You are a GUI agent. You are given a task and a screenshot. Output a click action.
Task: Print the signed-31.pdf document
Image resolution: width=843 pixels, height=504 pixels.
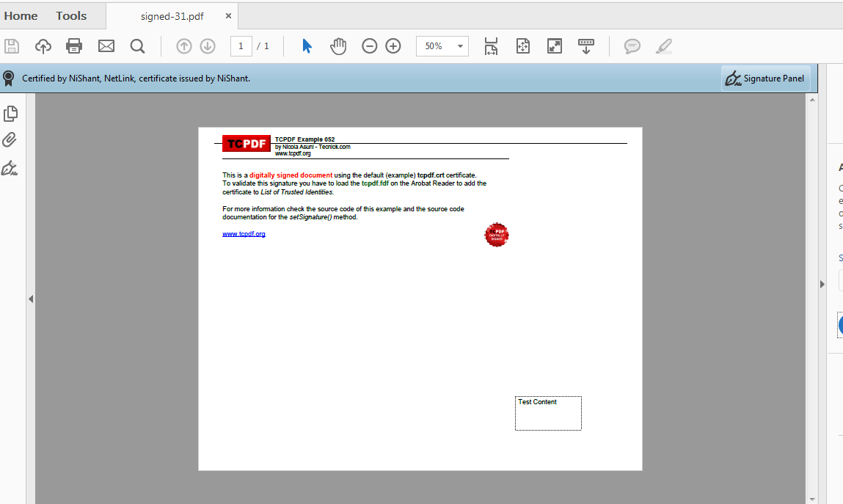[x=73, y=45]
